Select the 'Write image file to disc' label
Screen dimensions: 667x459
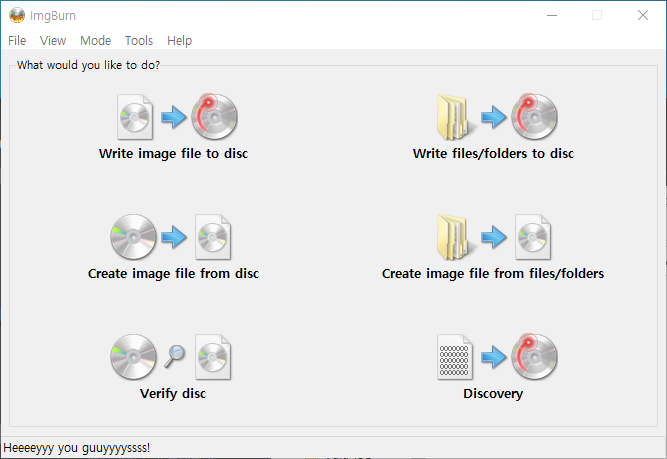tap(173, 154)
